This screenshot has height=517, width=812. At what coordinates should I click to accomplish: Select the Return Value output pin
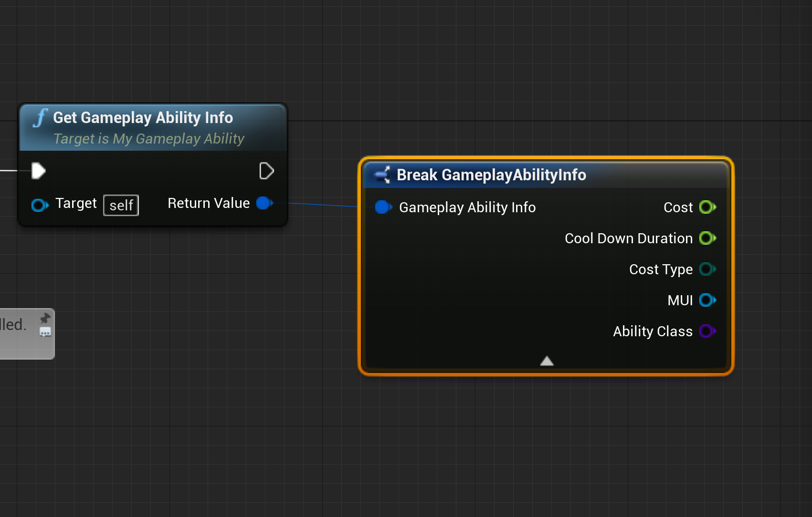tap(264, 203)
